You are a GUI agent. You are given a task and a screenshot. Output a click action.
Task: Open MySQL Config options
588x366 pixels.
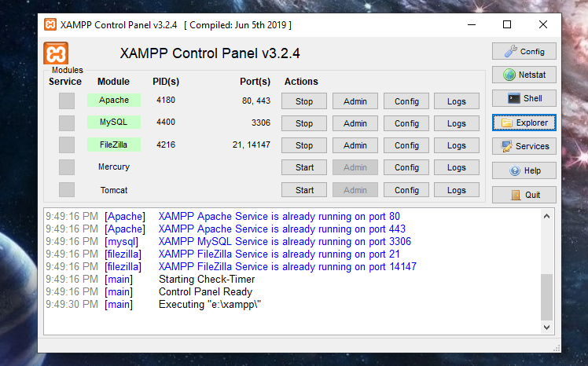406,123
